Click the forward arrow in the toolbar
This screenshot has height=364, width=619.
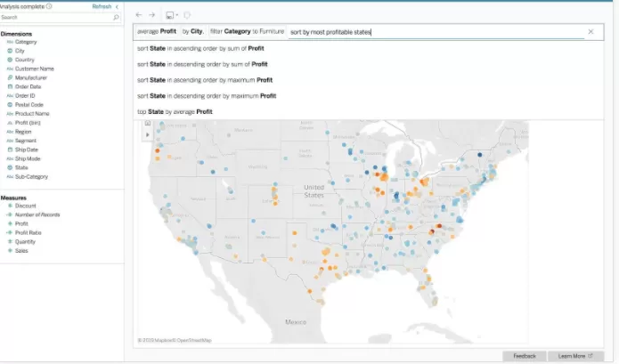pyautogui.click(x=151, y=15)
